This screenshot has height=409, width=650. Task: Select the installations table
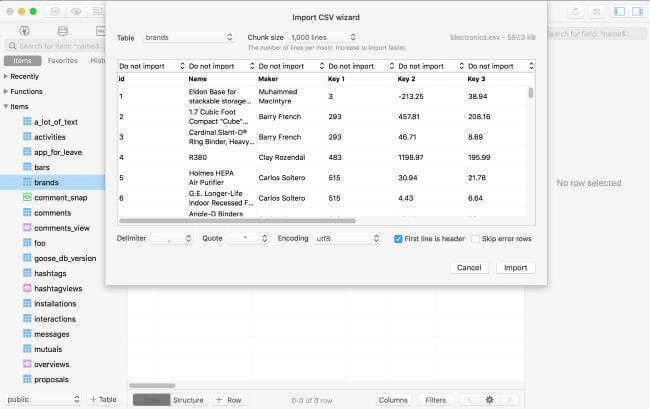point(55,303)
